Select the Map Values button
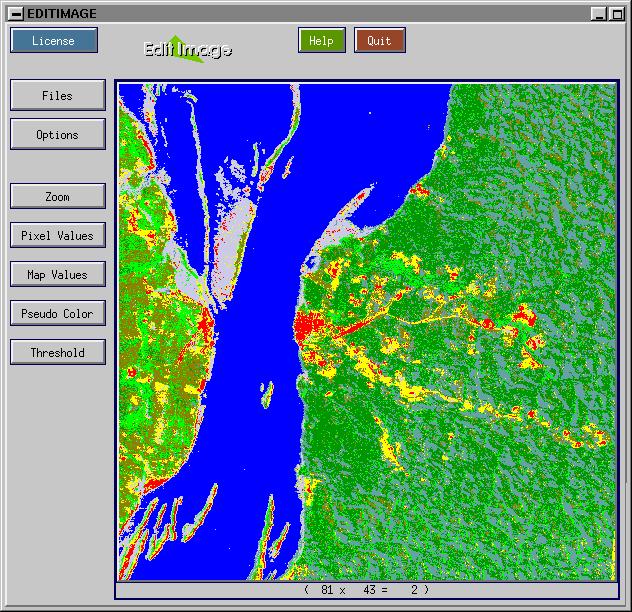 coord(58,274)
